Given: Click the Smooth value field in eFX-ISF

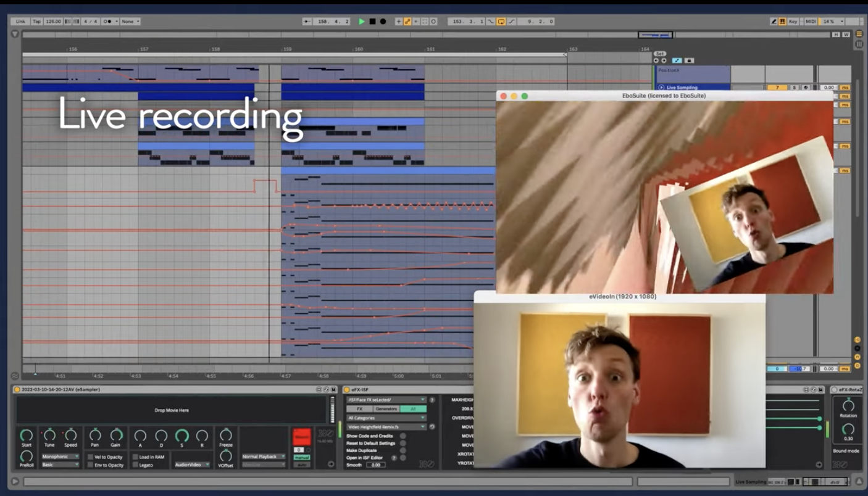Looking at the screenshot, I should click(x=376, y=465).
